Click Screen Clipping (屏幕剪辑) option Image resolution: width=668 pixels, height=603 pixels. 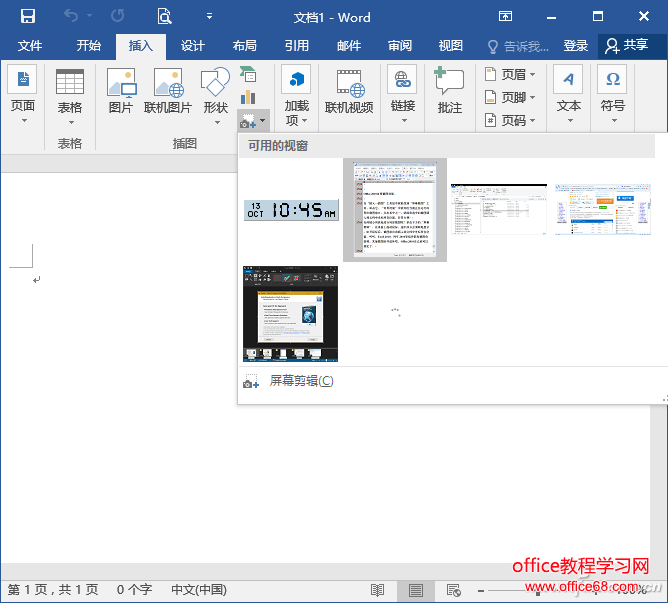[301, 381]
